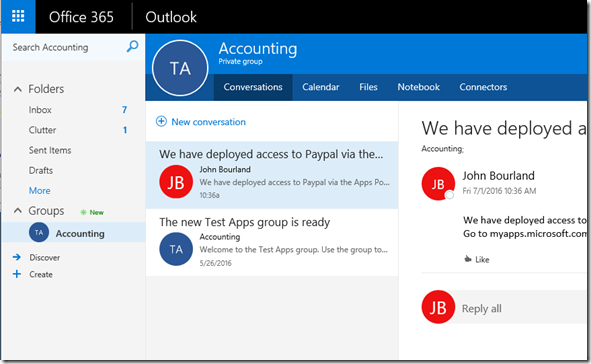The image size is (591, 364).
Task: Click the Accounting group title heading
Action: pos(258,48)
